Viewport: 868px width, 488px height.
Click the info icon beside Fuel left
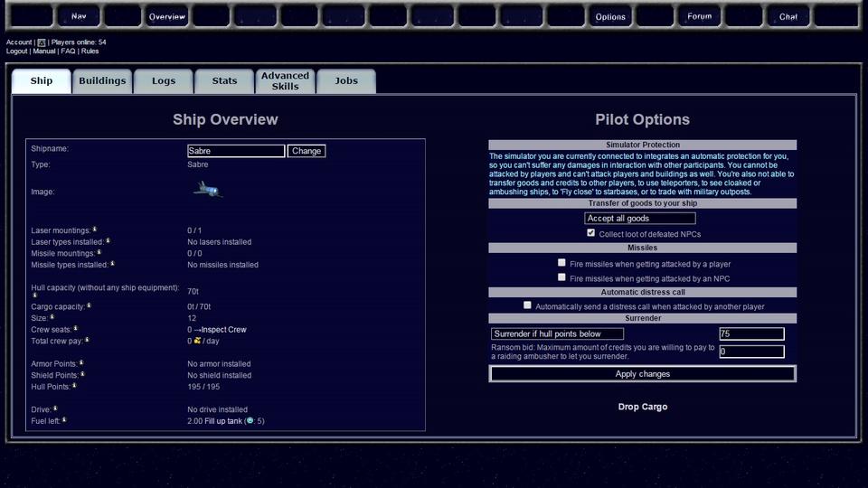tap(64, 420)
